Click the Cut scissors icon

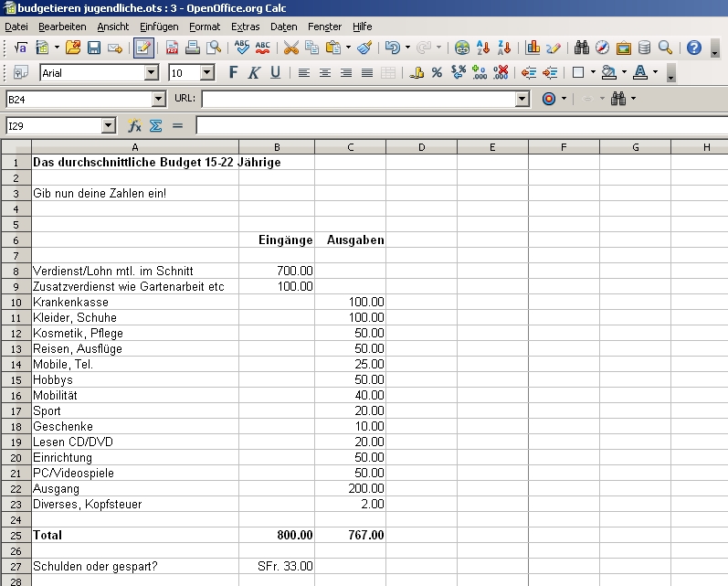pyautogui.click(x=291, y=48)
